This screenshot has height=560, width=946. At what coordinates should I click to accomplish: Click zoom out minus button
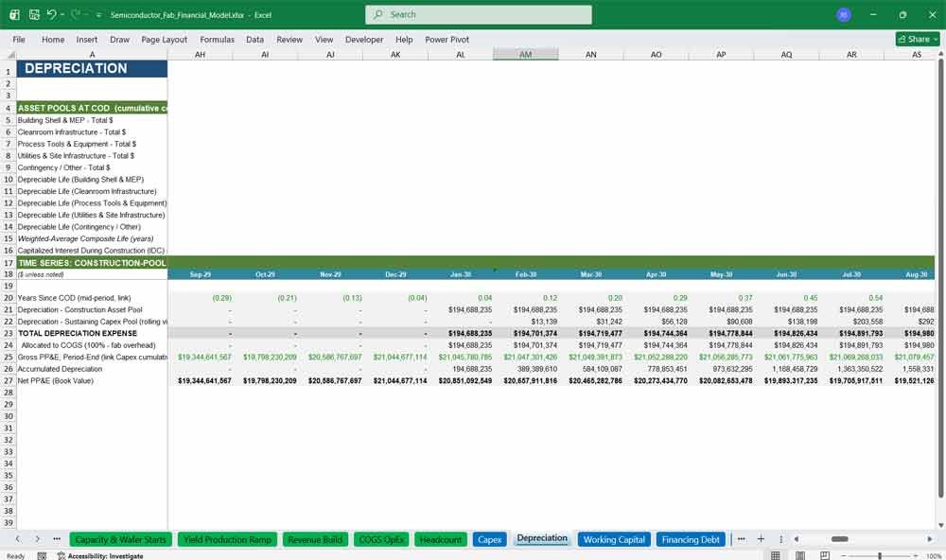click(x=844, y=556)
